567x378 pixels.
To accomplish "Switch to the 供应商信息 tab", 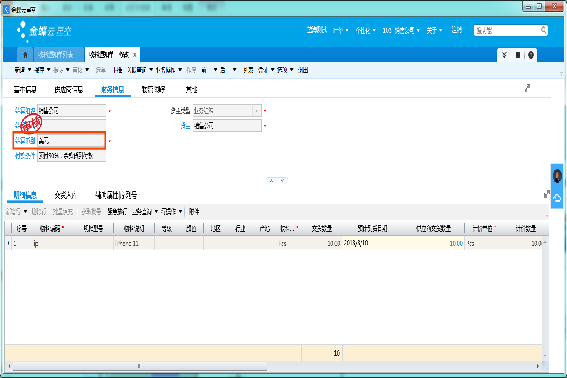I will tap(69, 89).
